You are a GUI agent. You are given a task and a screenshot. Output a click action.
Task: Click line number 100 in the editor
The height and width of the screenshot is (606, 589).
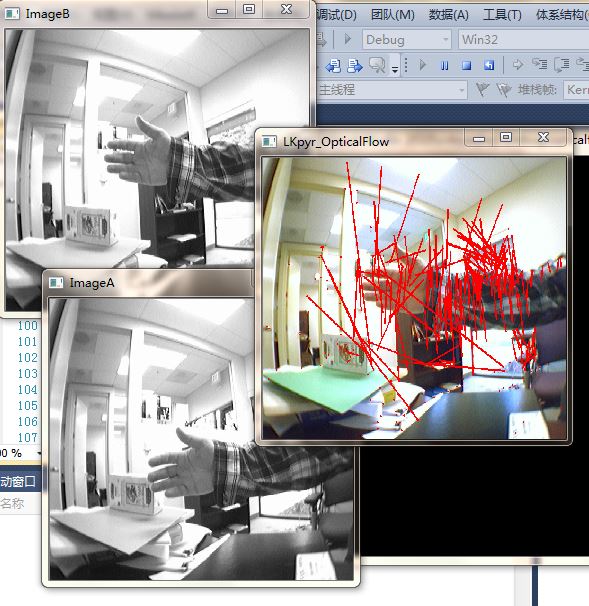(x=28, y=325)
